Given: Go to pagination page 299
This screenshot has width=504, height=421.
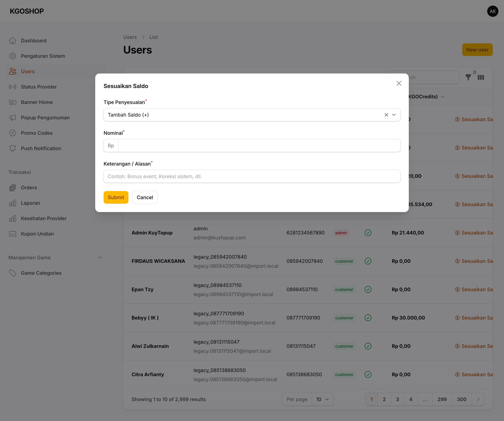Looking at the screenshot, I should [x=442, y=399].
